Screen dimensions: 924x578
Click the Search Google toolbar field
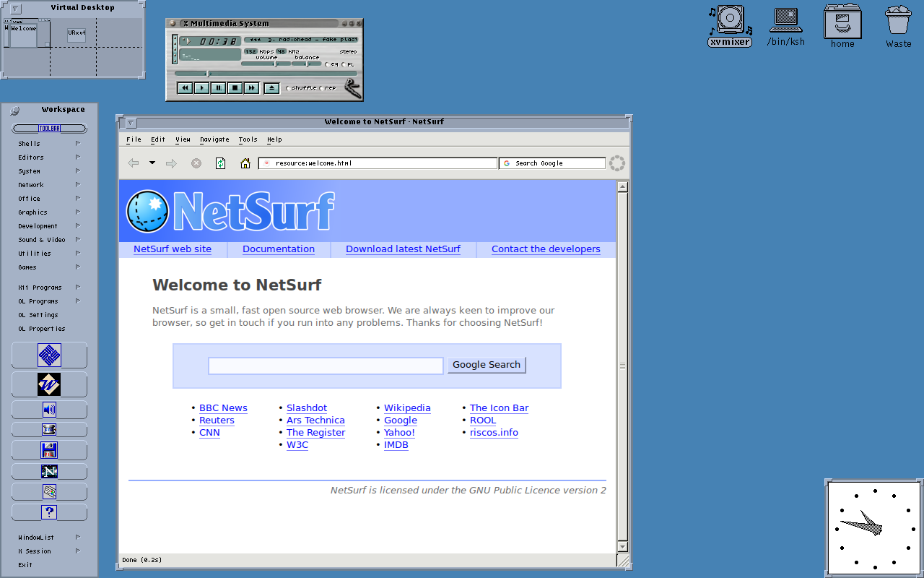coord(552,163)
